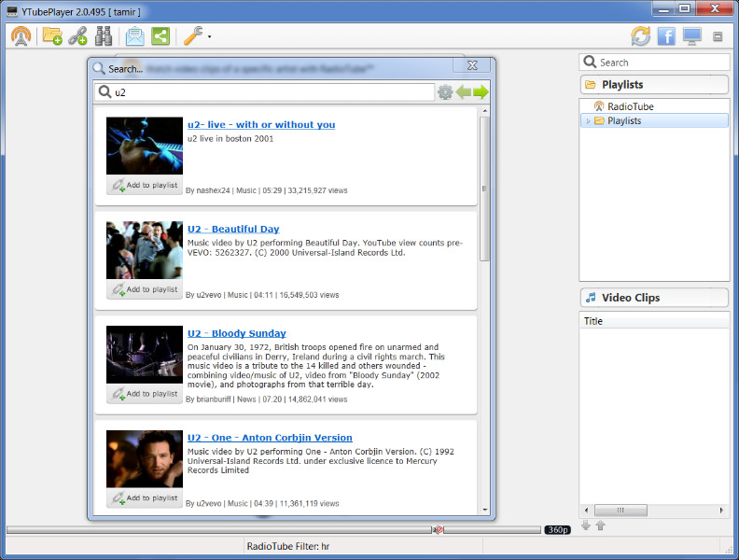Screen dimensions: 739x560
Task: Click left arrow of Video Clips scrollbar
Action: click(x=586, y=510)
